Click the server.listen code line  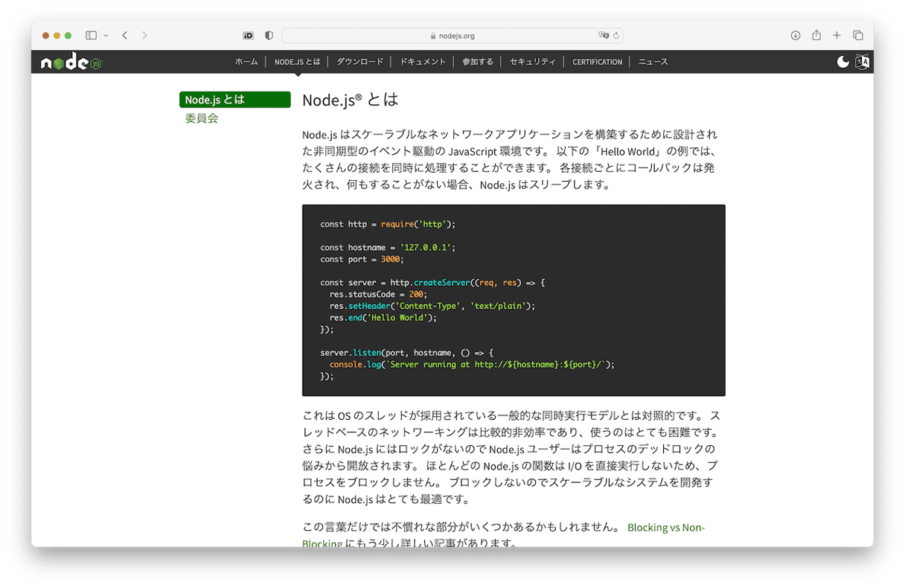(407, 353)
